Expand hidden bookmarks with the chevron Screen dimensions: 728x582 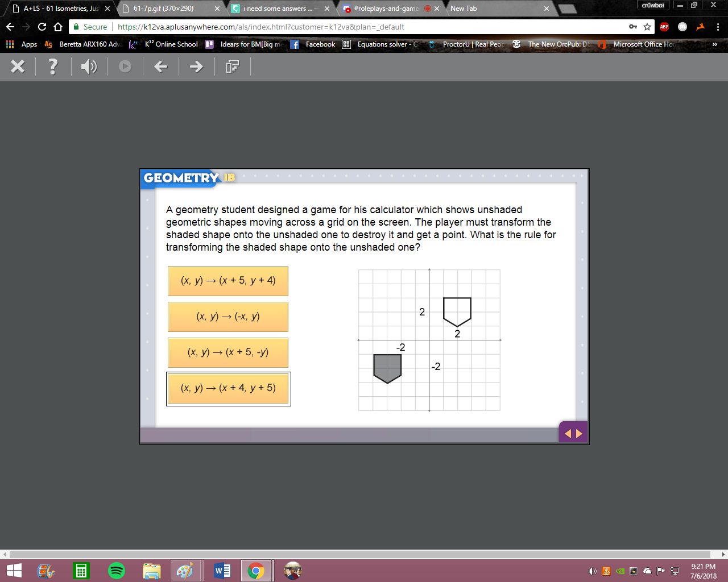pos(715,44)
